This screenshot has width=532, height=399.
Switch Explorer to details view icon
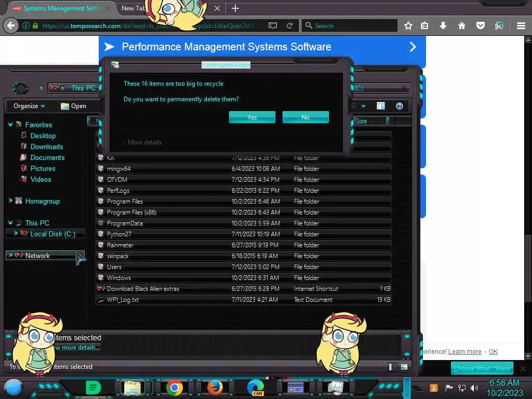point(393,367)
